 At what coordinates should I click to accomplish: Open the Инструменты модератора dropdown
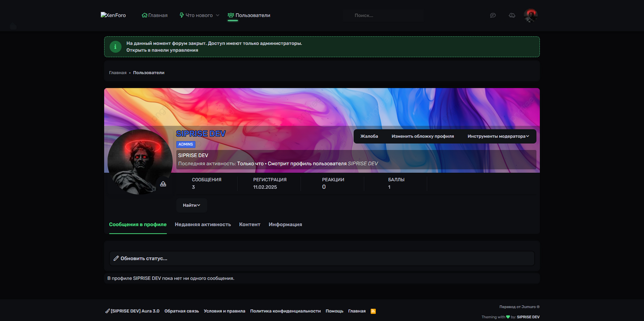[498, 136]
